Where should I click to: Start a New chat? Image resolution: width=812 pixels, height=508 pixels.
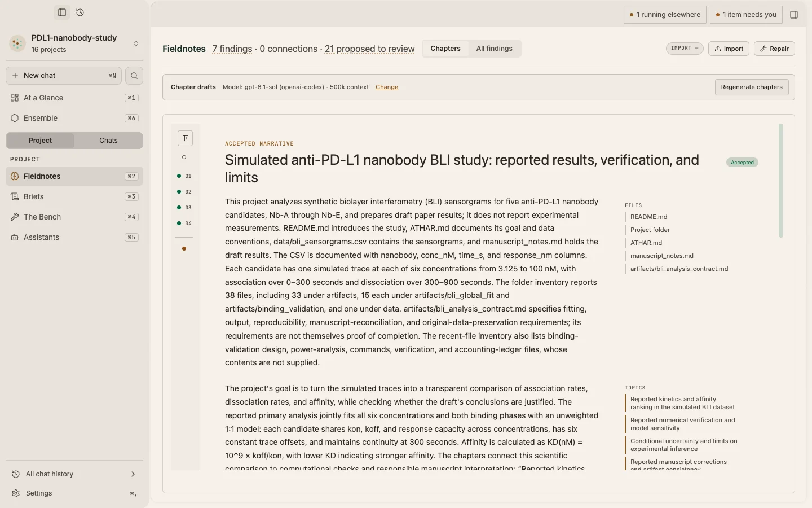click(64, 76)
